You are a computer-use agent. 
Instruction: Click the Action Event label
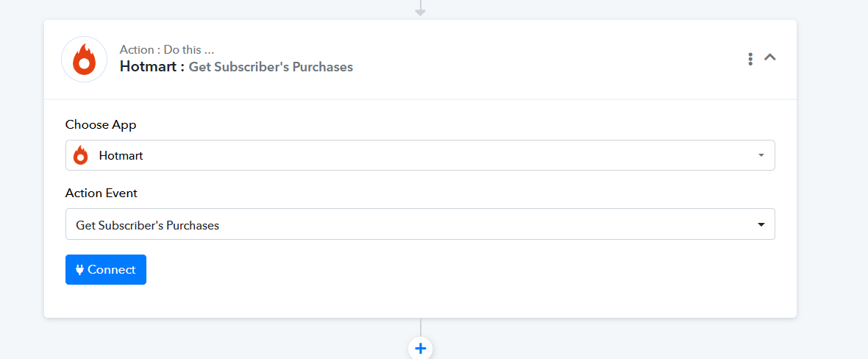tap(102, 193)
